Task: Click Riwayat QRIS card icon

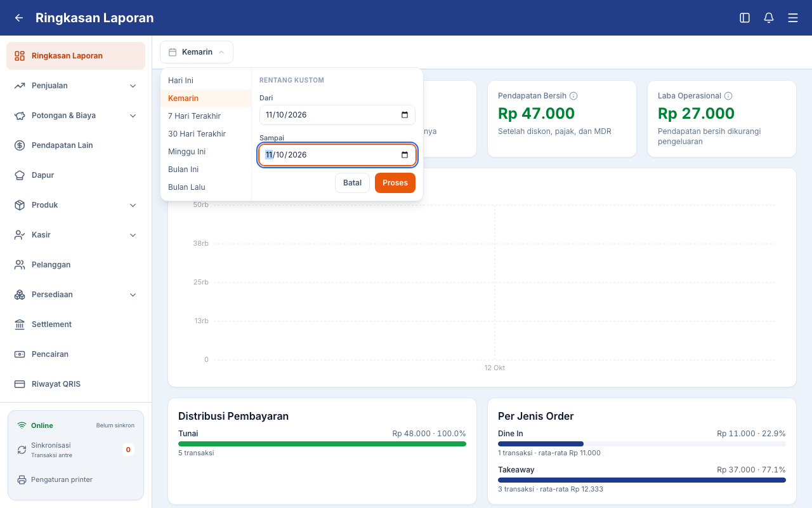Action: pyautogui.click(x=20, y=384)
